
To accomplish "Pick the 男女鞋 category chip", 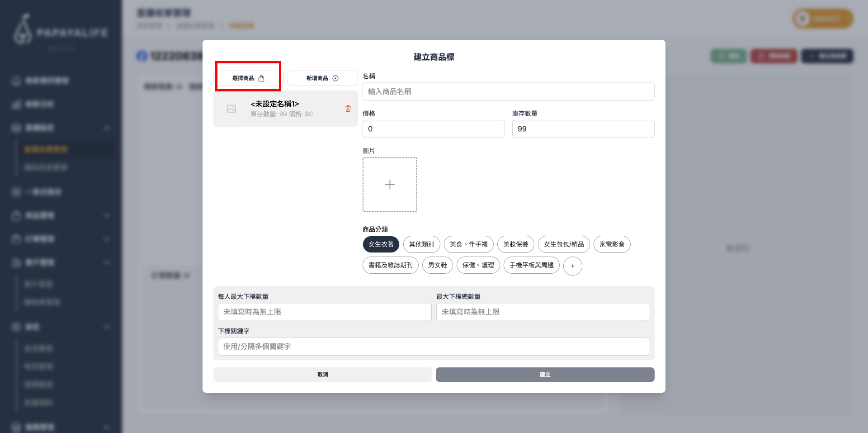I will point(437,265).
